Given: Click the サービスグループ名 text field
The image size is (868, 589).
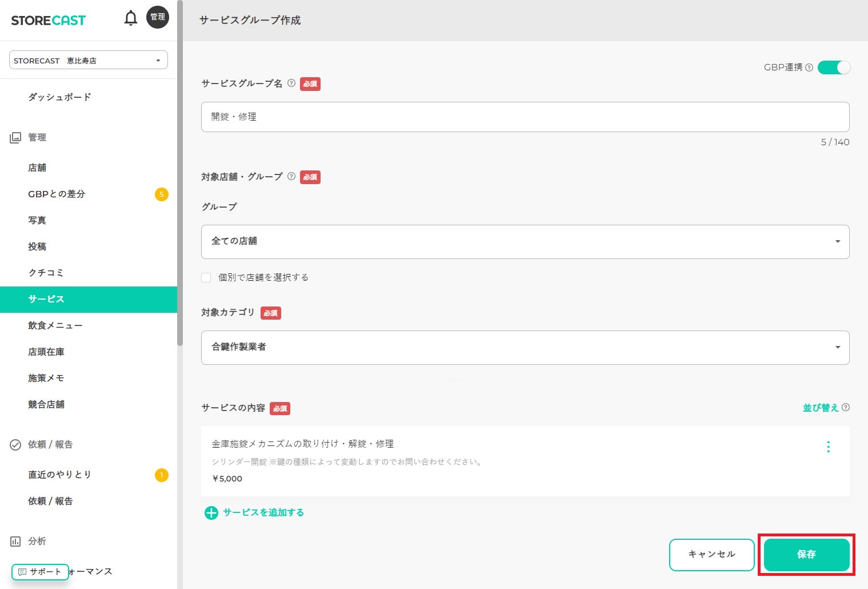Looking at the screenshot, I should [x=525, y=117].
